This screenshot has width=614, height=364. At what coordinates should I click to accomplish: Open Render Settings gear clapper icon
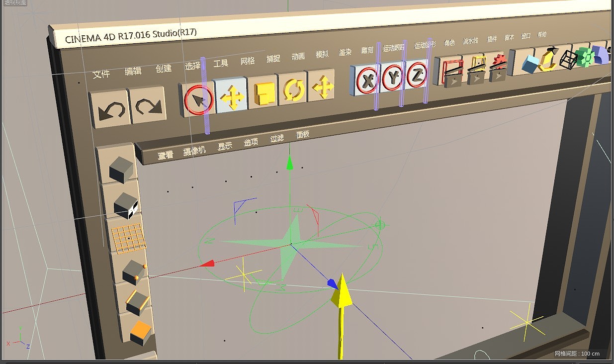(x=498, y=67)
